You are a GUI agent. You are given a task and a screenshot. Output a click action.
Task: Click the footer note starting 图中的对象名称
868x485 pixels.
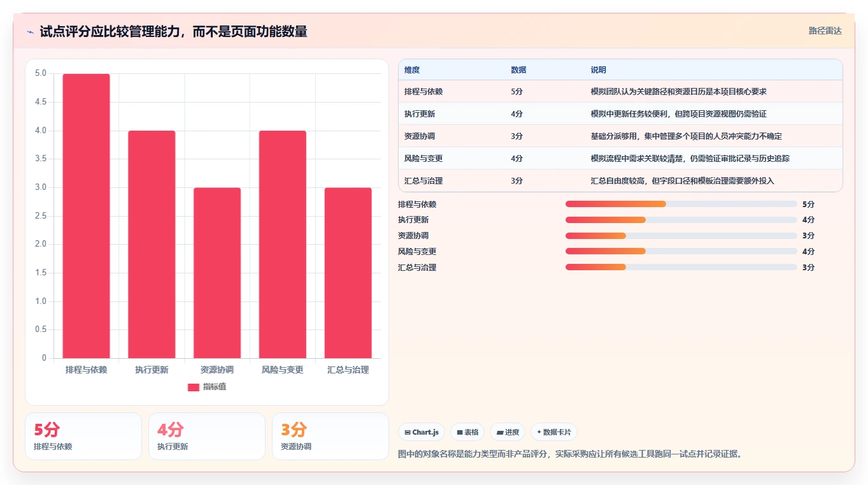[x=570, y=454]
